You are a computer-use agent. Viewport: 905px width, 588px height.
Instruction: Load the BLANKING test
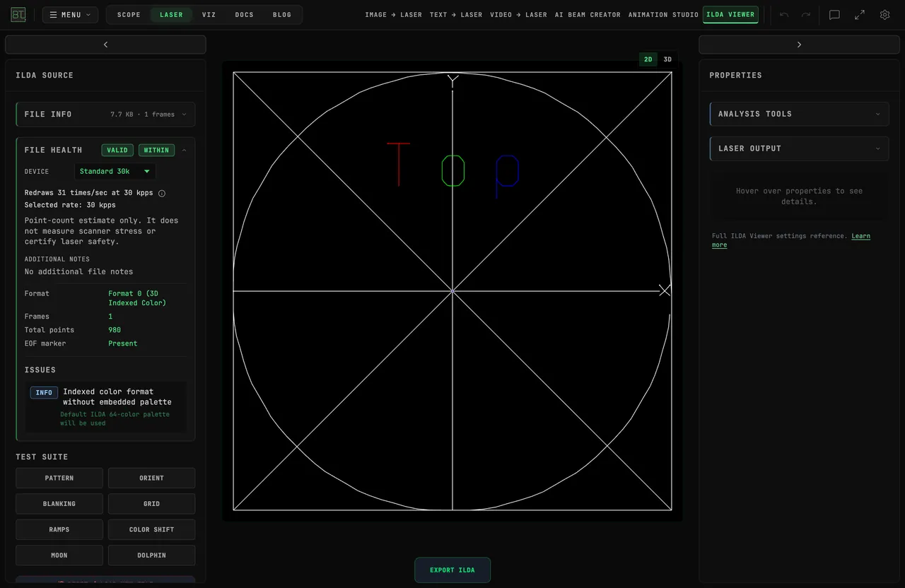pos(59,504)
